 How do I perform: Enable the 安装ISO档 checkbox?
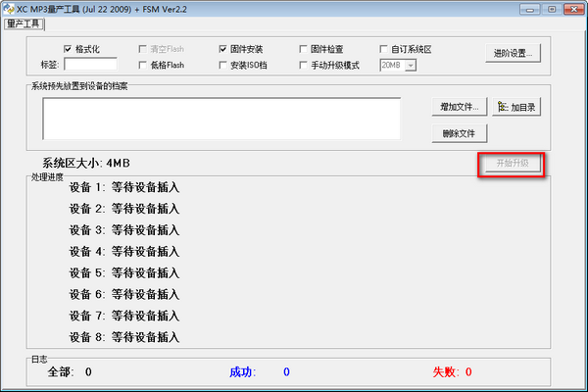pyautogui.click(x=224, y=66)
